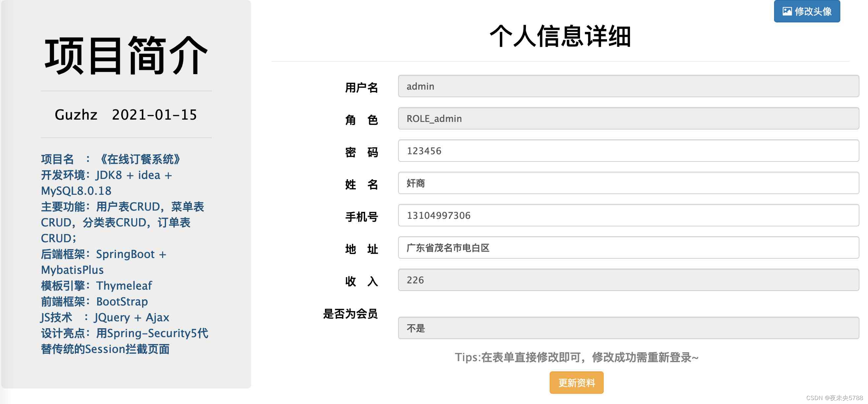Click the MySQL8.0.18 text line
868x404 pixels.
(76, 191)
